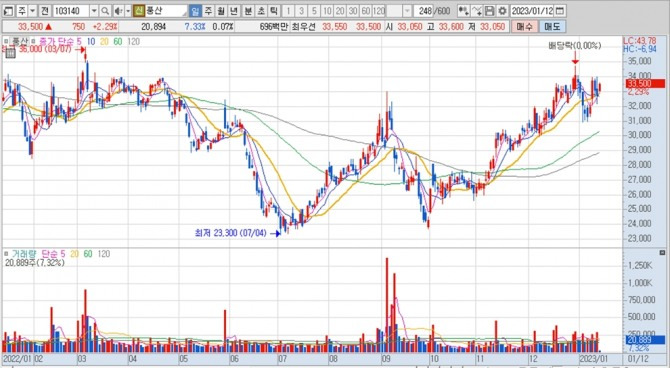Open chart settings gear icon
Viewport: 670px width, 368px height.
502,11
